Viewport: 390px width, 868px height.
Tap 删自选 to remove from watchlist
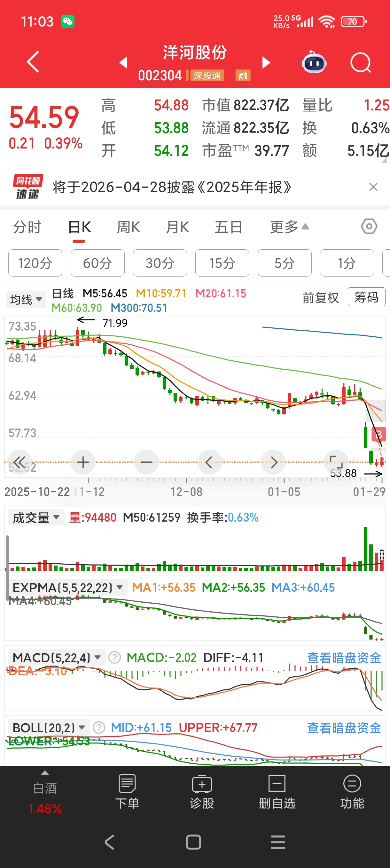pos(277,792)
